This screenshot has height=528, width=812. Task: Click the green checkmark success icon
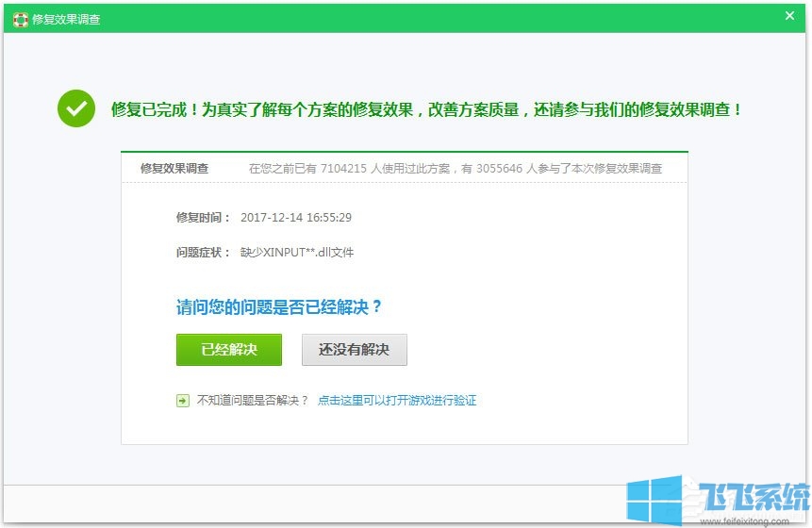click(76, 109)
